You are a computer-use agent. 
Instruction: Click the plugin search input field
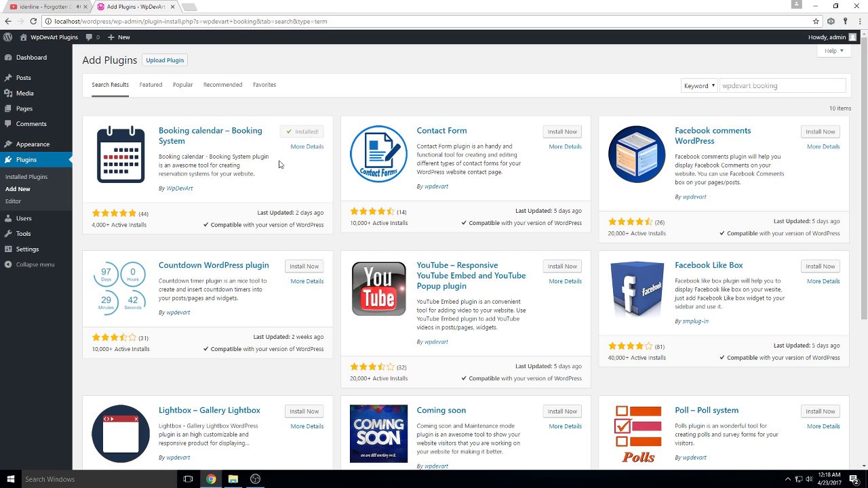pyautogui.click(x=782, y=85)
